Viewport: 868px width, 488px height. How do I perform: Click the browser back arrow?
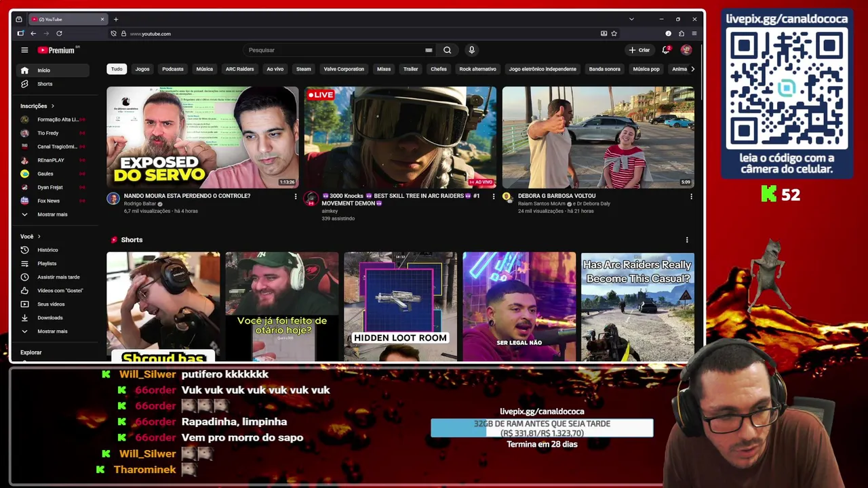point(33,33)
